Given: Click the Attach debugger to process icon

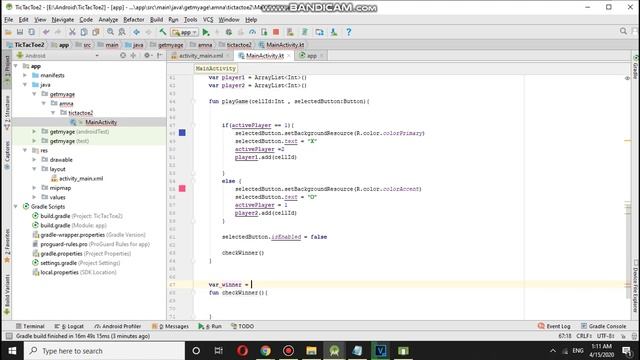Looking at the screenshot, I should click(264, 32).
